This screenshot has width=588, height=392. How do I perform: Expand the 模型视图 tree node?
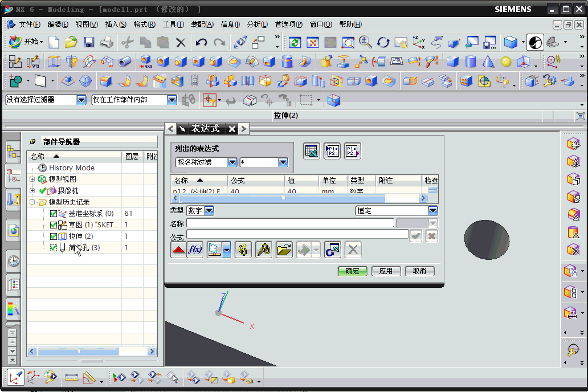coord(32,179)
